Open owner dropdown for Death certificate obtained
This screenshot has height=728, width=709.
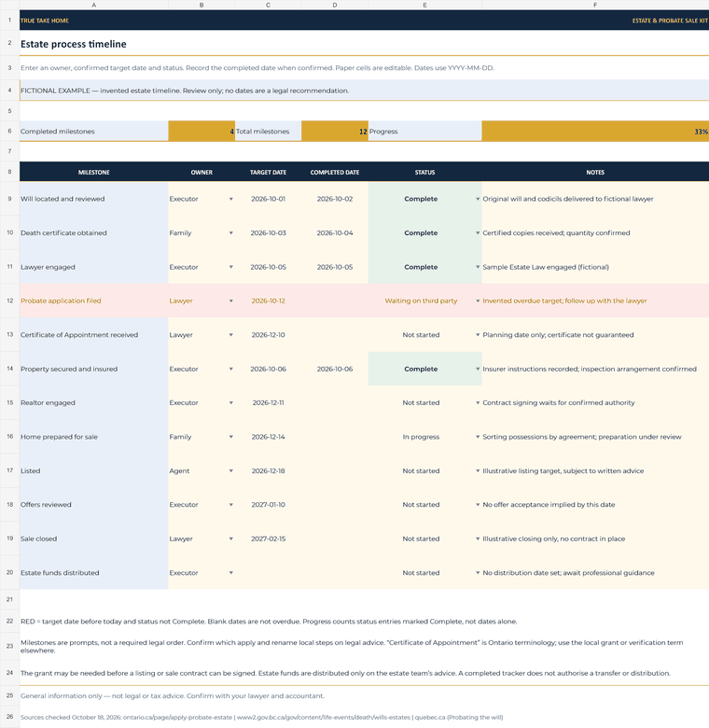(x=230, y=232)
